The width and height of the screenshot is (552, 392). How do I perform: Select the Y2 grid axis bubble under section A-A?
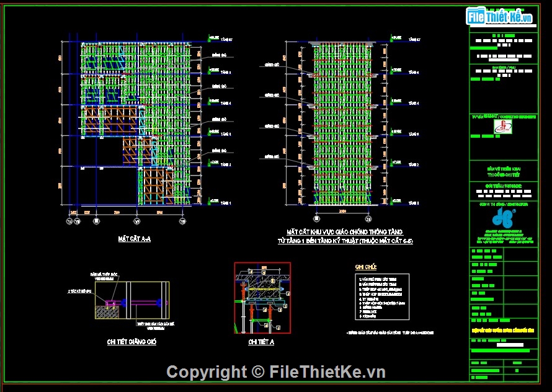[136, 220]
